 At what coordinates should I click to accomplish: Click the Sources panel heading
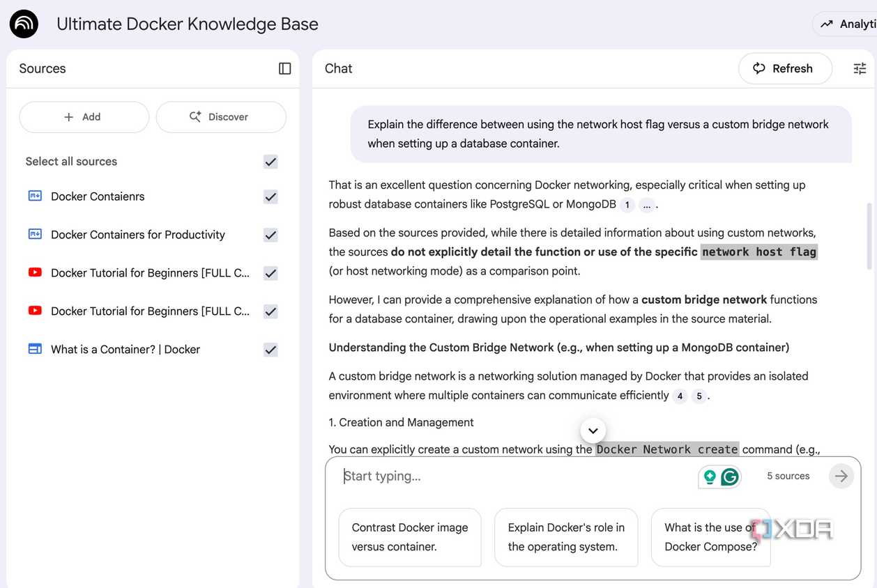point(43,68)
